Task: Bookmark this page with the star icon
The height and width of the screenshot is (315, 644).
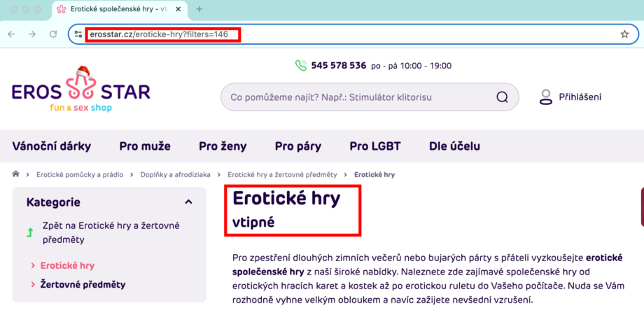Action: pyautogui.click(x=624, y=34)
